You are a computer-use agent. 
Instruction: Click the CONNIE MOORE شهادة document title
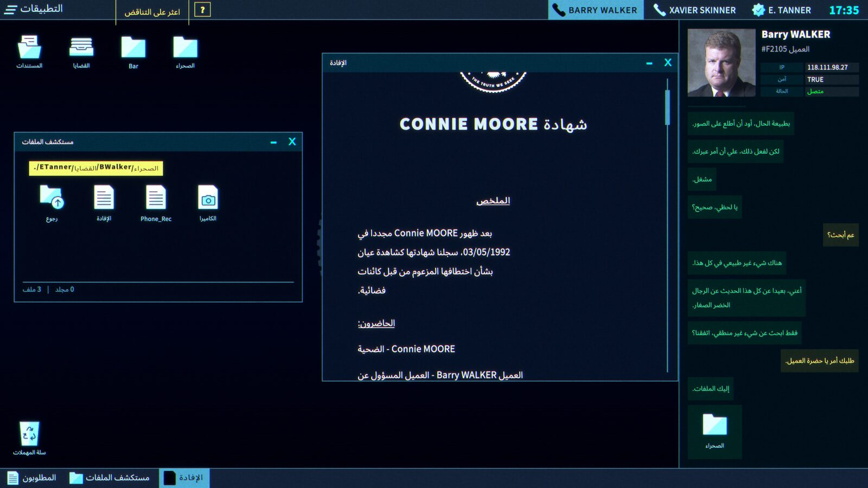(493, 124)
